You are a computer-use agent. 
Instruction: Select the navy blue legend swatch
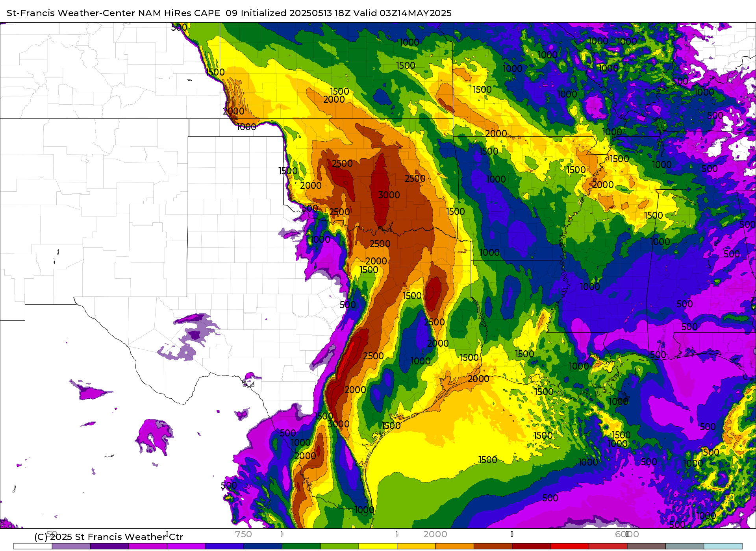[263, 546]
